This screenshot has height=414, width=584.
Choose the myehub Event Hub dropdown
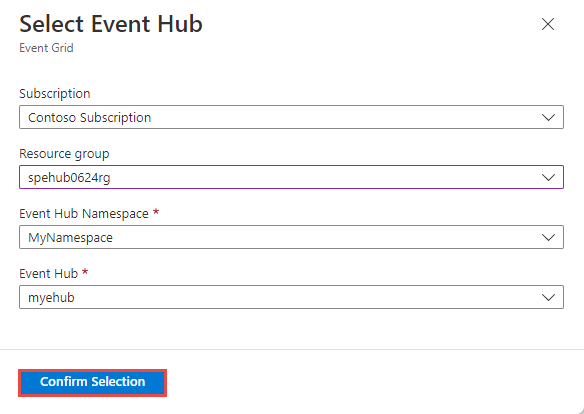point(291,297)
